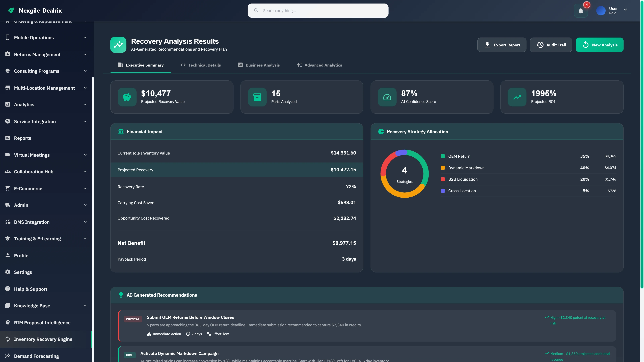644x362 pixels.
Task: Expand the Analytics sidebar section
Action: pyautogui.click(x=85, y=104)
